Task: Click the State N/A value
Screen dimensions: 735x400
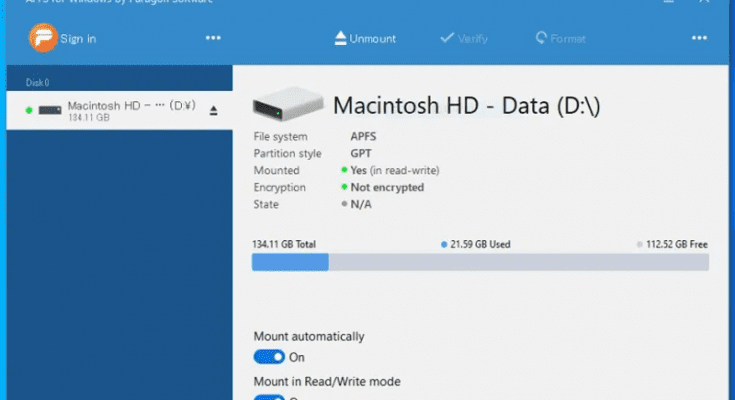Action: point(361,204)
